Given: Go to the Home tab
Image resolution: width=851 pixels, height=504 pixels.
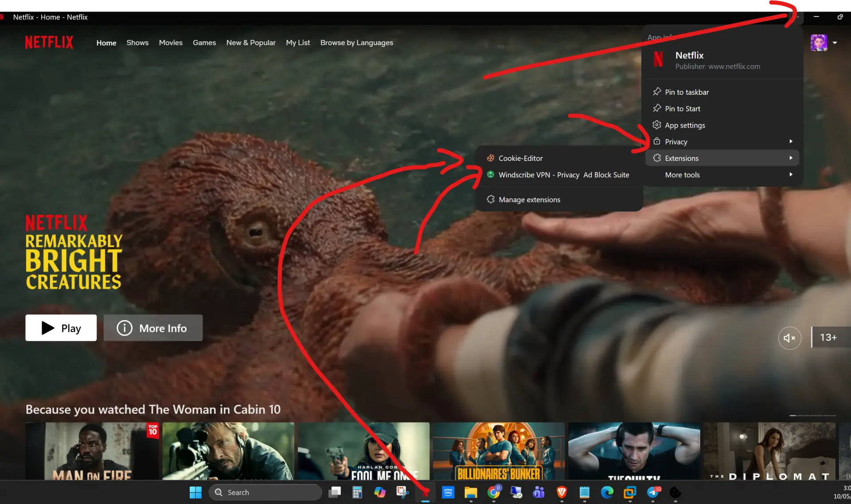Looking at the screenshot, I should (x=106, y=43).
